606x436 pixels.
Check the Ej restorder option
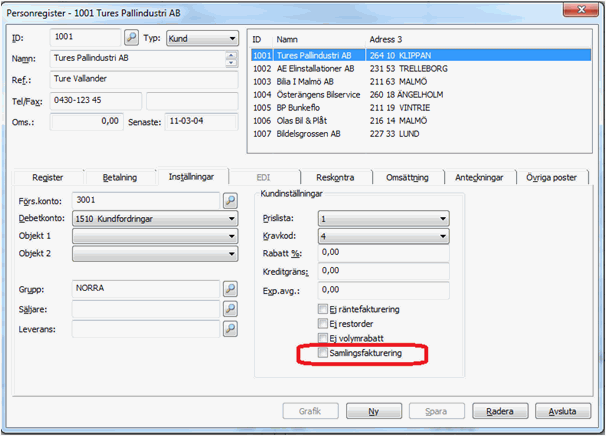point(322,324)
